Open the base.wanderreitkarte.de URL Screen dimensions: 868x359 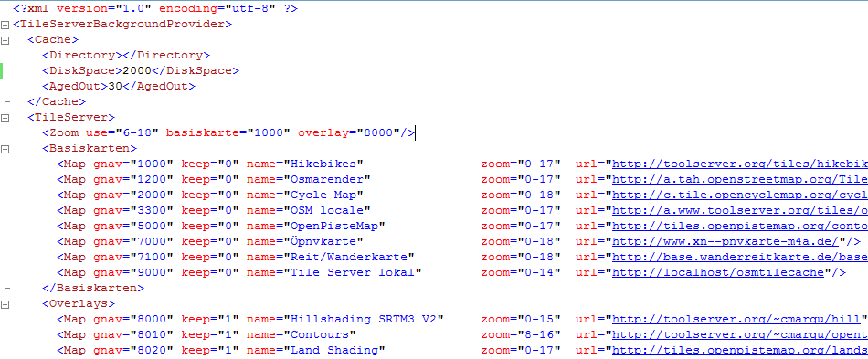[x=739, y=258]
